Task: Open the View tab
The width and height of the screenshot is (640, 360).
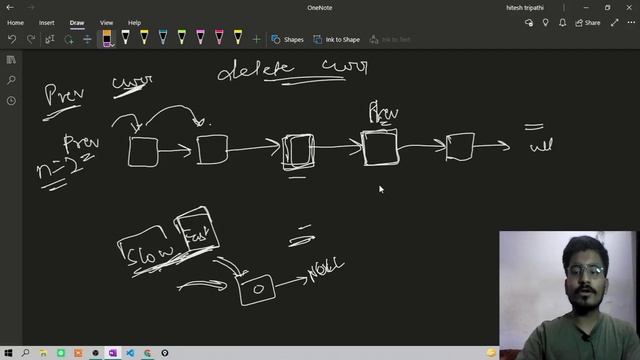Action: [106, 23]
